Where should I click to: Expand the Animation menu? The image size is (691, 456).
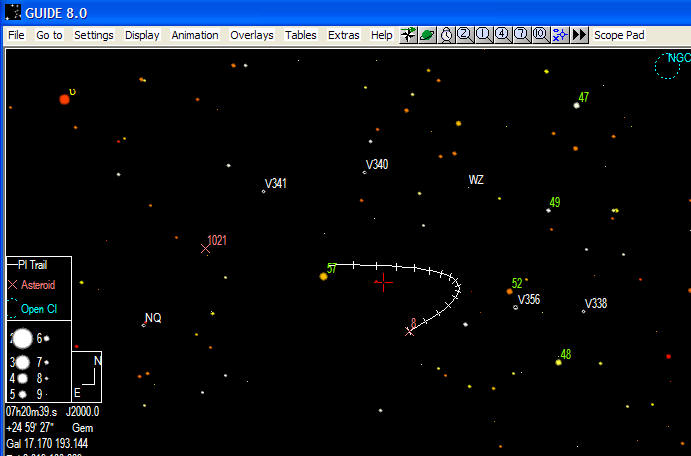coord(194,35)
